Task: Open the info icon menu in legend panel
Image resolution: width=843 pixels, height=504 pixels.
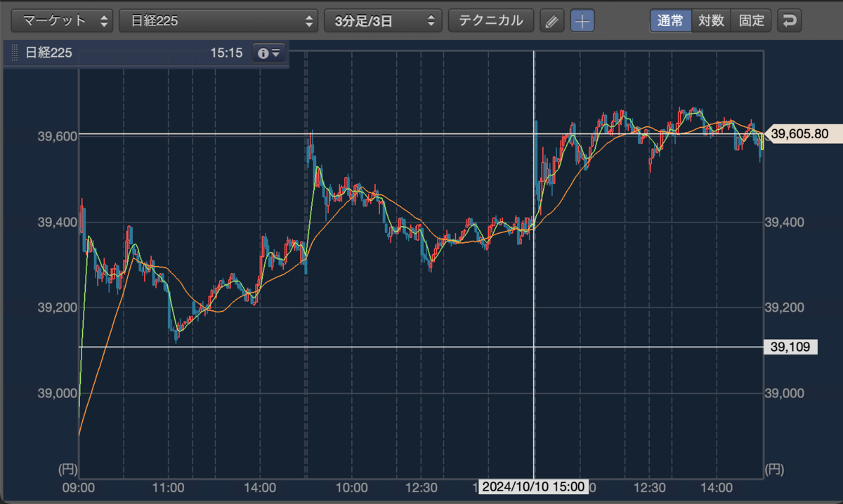Action: 269,53
